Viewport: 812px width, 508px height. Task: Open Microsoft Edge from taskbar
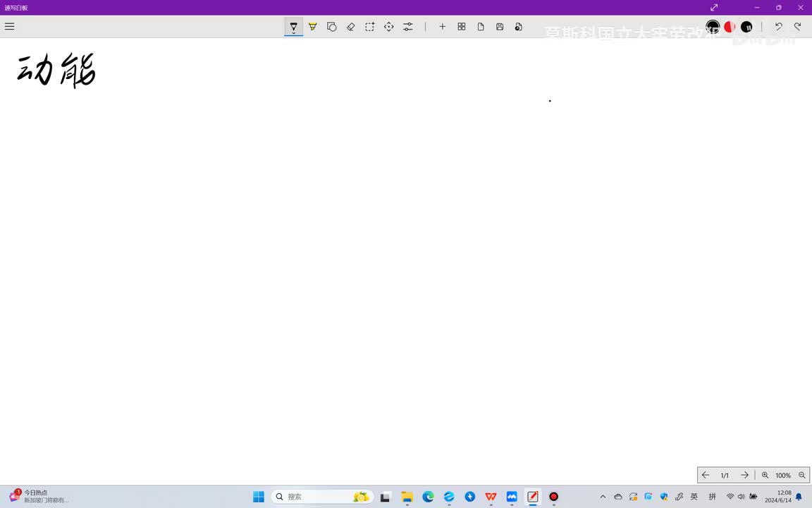[428, 497]
